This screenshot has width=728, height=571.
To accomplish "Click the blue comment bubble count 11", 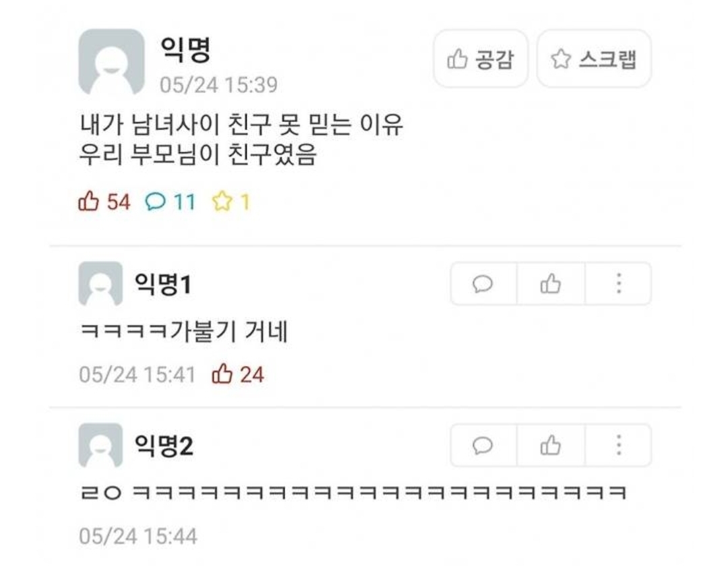I will [170, 202].
